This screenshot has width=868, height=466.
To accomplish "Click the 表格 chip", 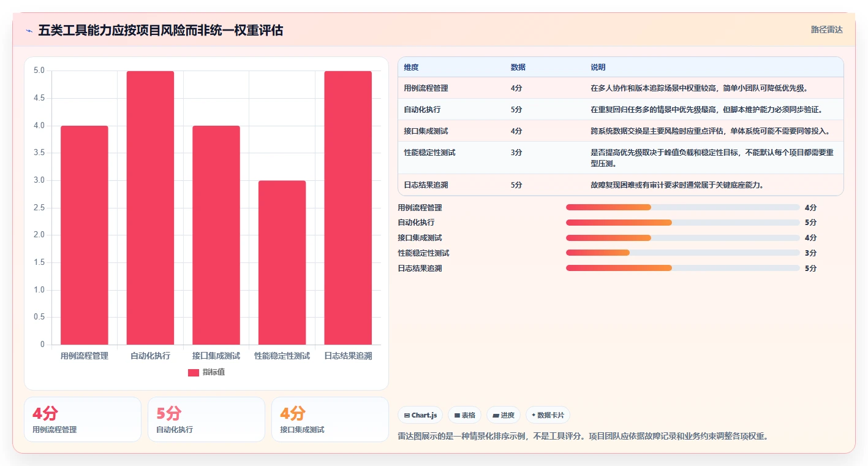I will [x=465, y=415].
